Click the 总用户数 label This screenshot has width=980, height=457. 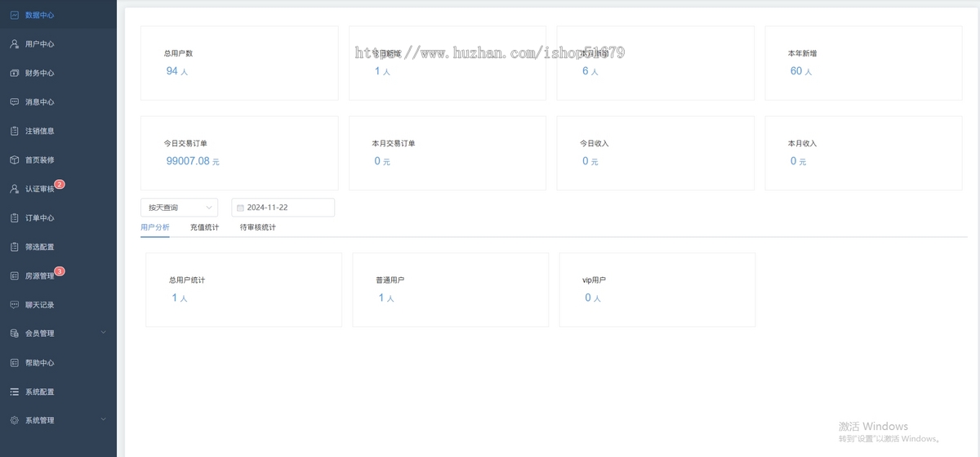178,53
